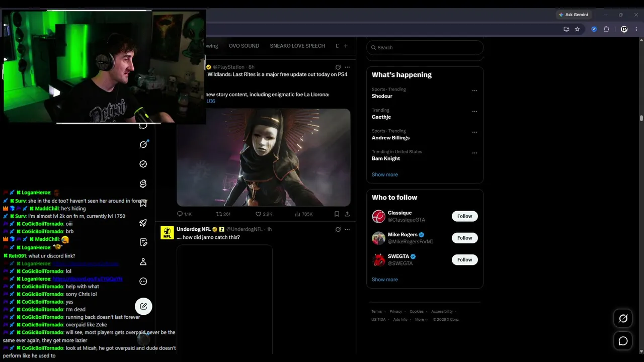Open Profile from X sidebar
This screenshot has height=362, width=644.
[143, 262]
